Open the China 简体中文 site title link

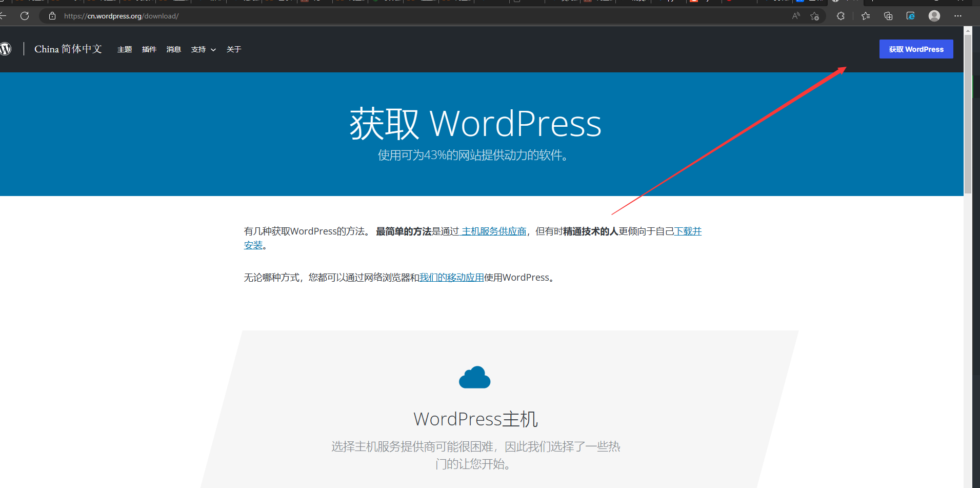click(68, 49)
